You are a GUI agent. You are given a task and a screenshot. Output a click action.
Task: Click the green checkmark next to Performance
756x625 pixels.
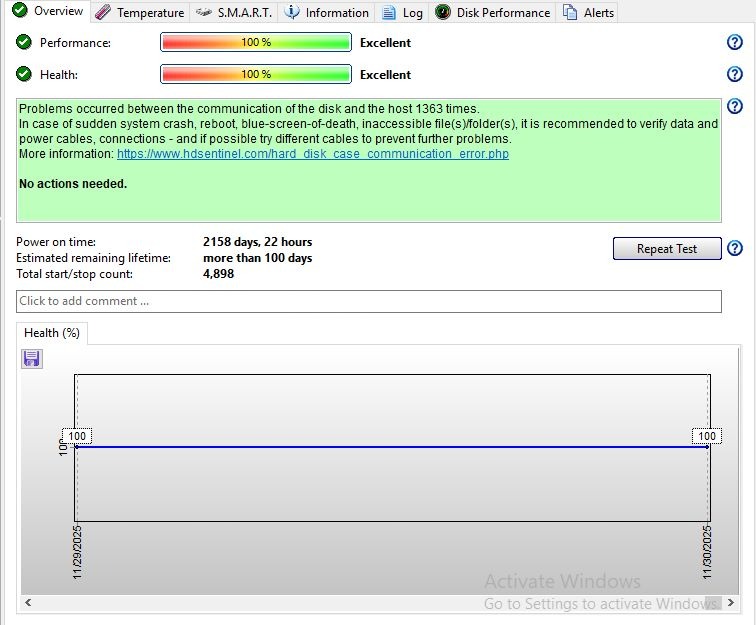tap(24, 43)
